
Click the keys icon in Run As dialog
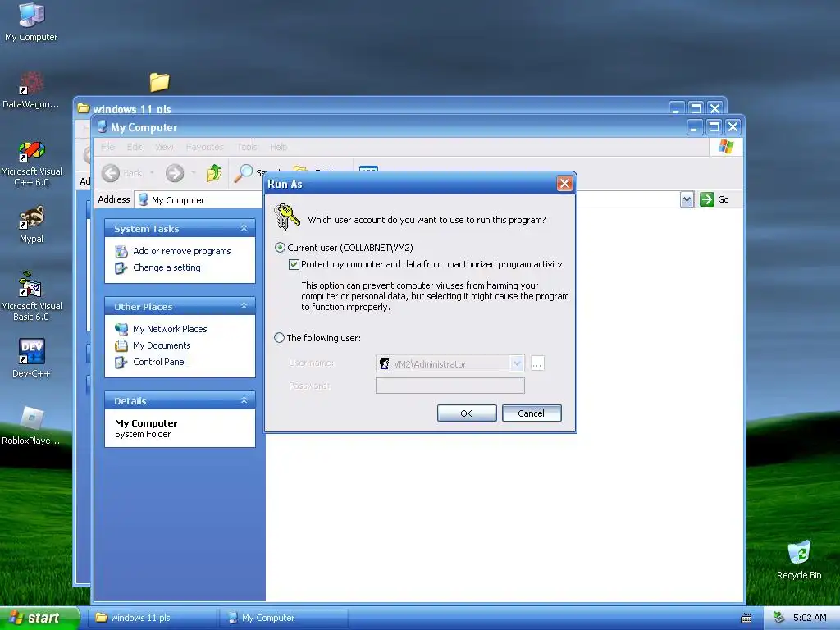click(x=286, y=217)
